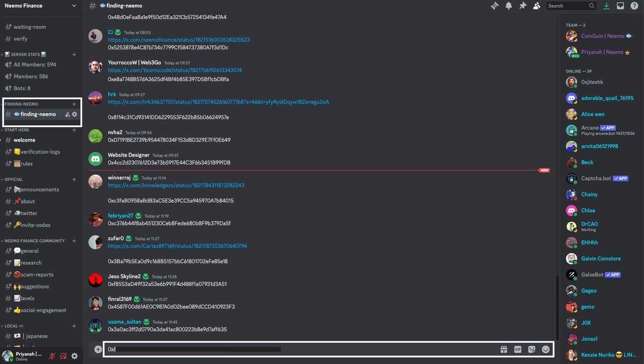The width and height of the screenshot is (644, 364).
Task: Open zufar0's x.com Cartez897169 link
Action: pos(178,246)
